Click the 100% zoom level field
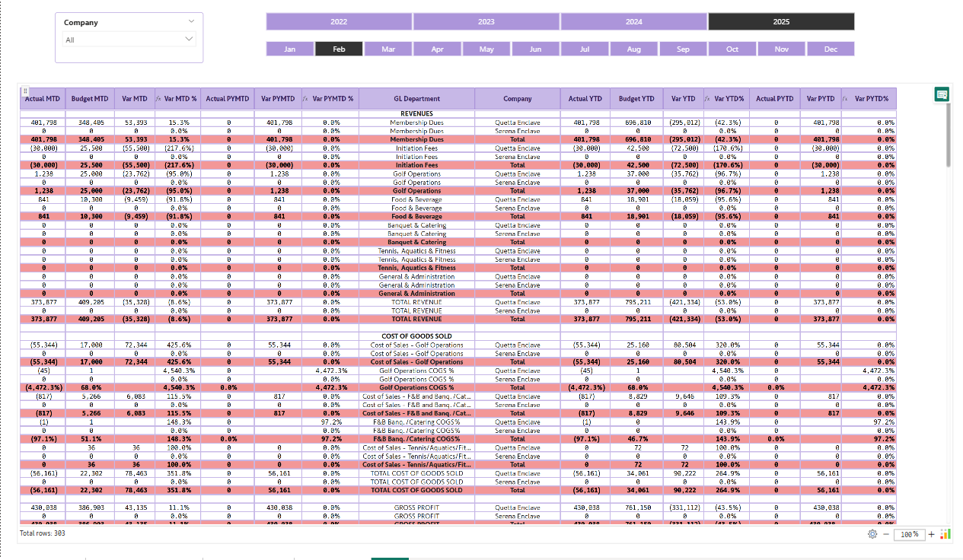Screen dimensions: 963x560 [x=909, y=535]
